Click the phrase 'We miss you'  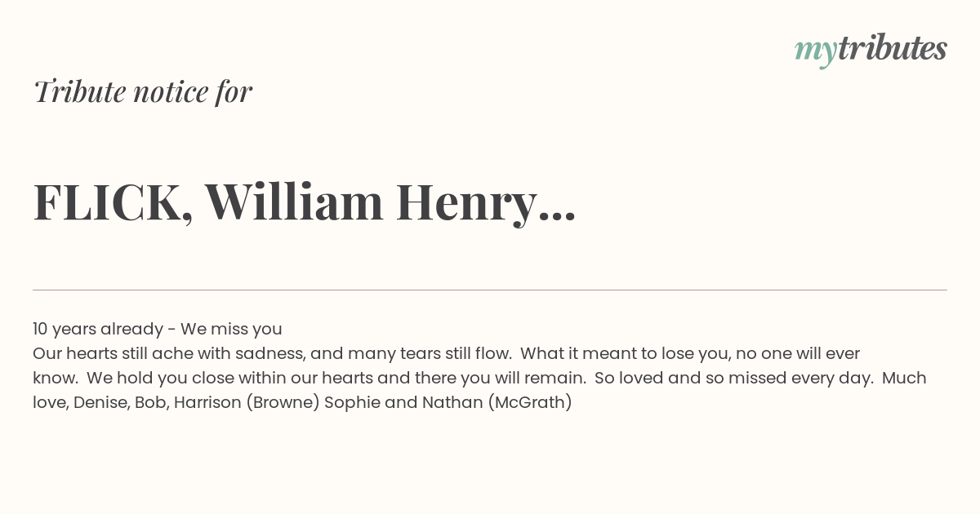231,329
